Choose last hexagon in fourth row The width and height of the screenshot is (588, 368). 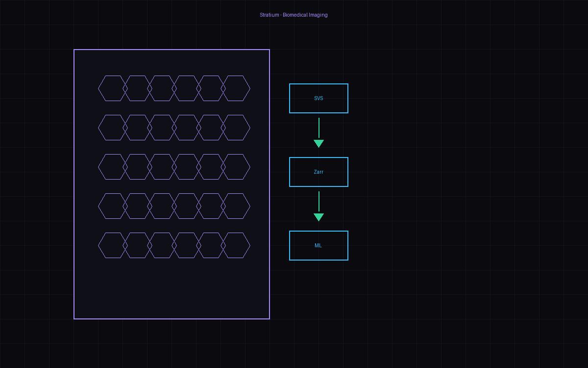pos(236,206)
